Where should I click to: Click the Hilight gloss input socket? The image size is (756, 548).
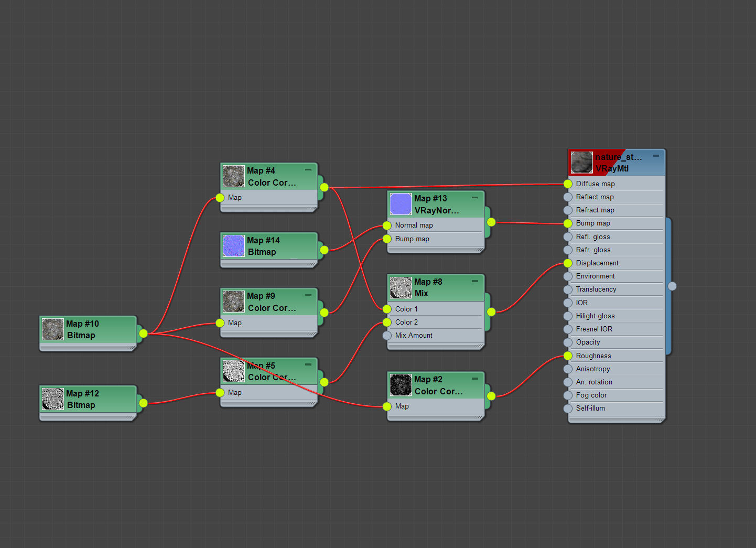point(568,316)
